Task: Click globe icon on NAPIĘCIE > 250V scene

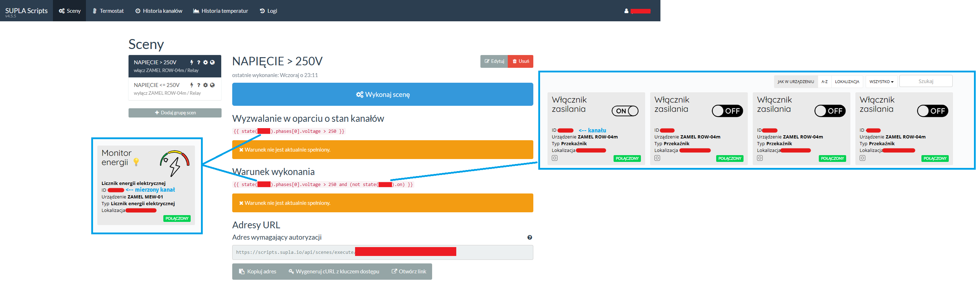Action: (x=212, y=62)
